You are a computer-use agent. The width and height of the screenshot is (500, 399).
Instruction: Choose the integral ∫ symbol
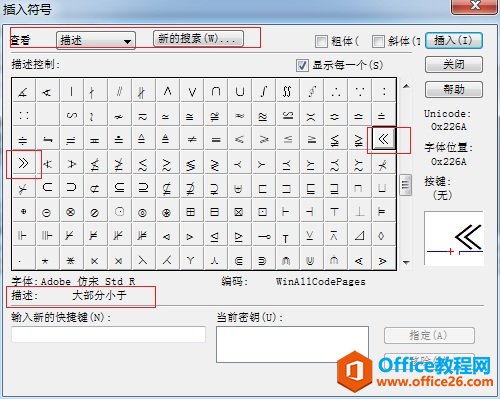coord(264,91)
